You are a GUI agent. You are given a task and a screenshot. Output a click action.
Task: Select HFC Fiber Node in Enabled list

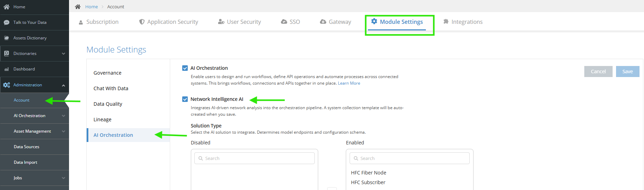(x=369, y=173)
